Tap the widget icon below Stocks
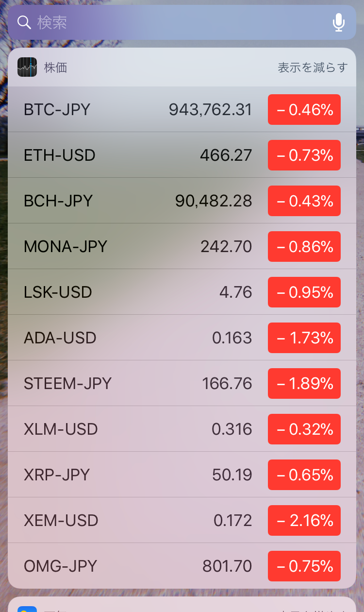This screenshot has height=612, width=364. (x=27, y=607)
